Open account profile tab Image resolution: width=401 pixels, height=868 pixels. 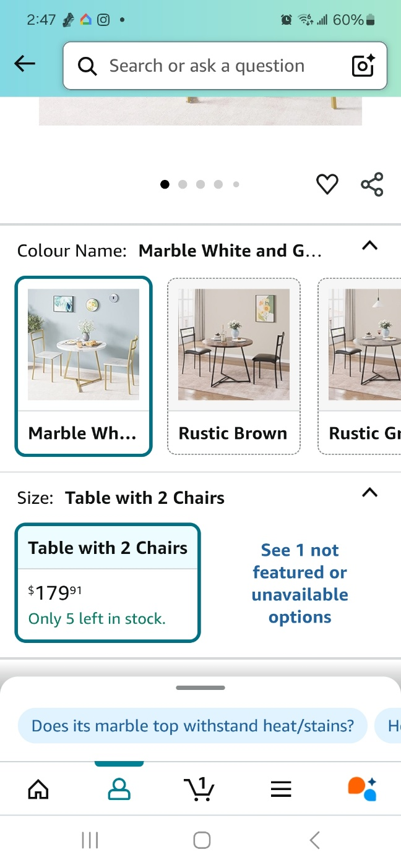[119, 789]
